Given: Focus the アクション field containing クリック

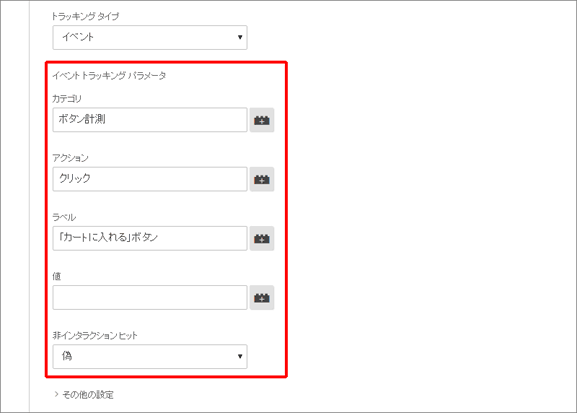Looking at the screenshot, I should coord(150,179).
